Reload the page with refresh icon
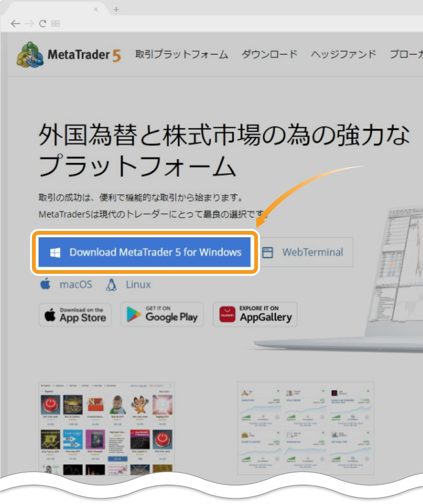 pyautogui.click(x=43, y=24)
